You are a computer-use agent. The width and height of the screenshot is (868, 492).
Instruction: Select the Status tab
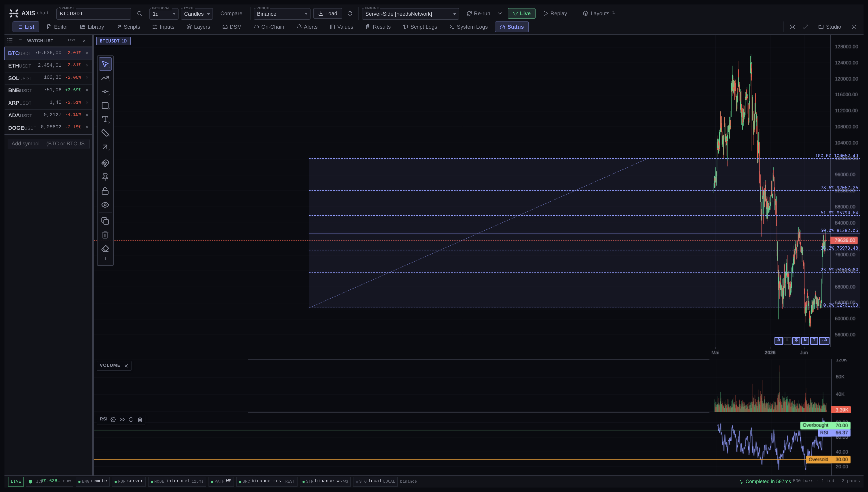coord(512,27)
